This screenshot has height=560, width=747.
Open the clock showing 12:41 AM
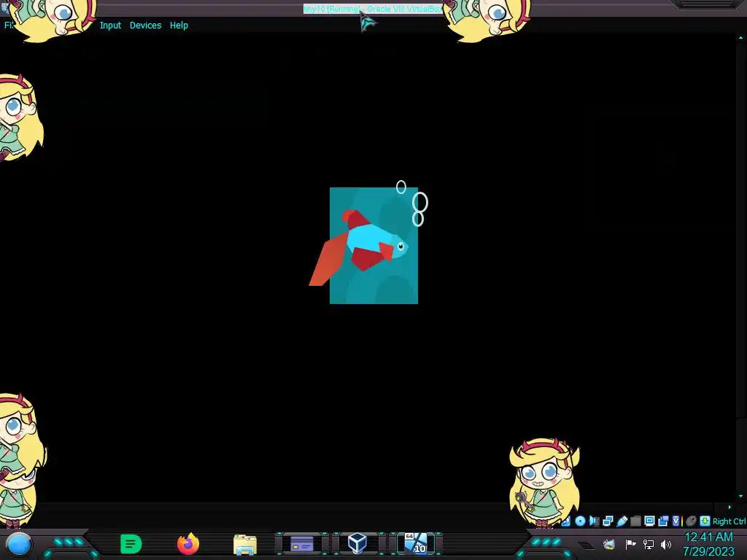[x=708, y=537]
